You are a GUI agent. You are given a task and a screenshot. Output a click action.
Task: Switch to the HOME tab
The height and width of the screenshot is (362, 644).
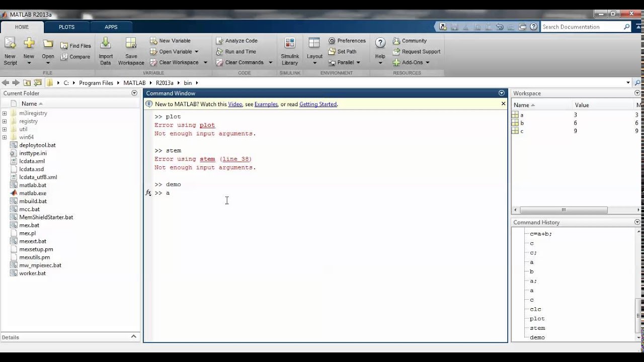click(x=22, y=27)
